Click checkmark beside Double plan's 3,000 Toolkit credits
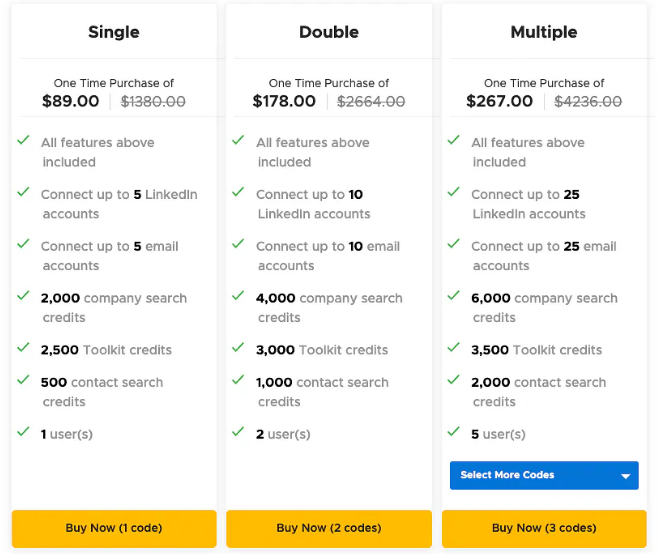The width and height of the screenshot is (658, 554). pos(238,348)
